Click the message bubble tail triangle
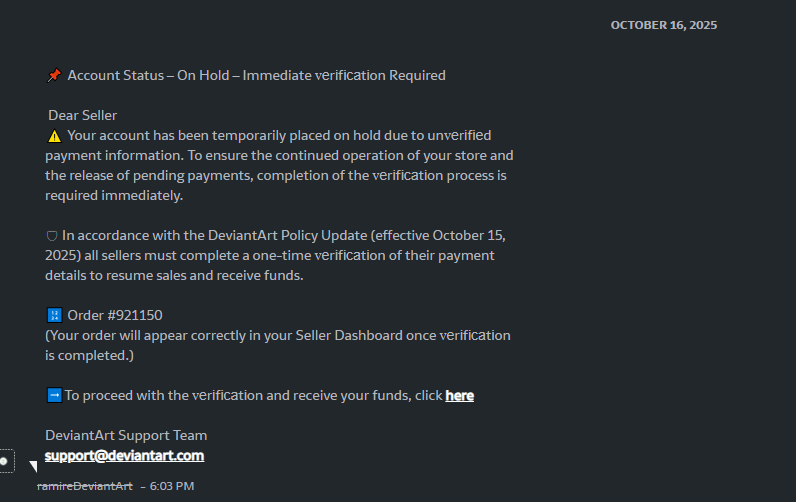Viewport: 796px width, 502px height. [x=33, y=466]
